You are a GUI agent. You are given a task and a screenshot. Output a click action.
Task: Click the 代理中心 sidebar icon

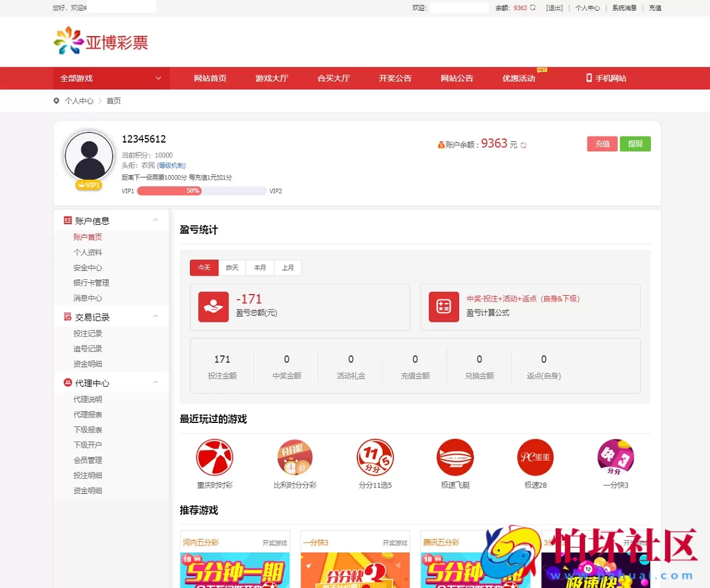pos(67,383)
